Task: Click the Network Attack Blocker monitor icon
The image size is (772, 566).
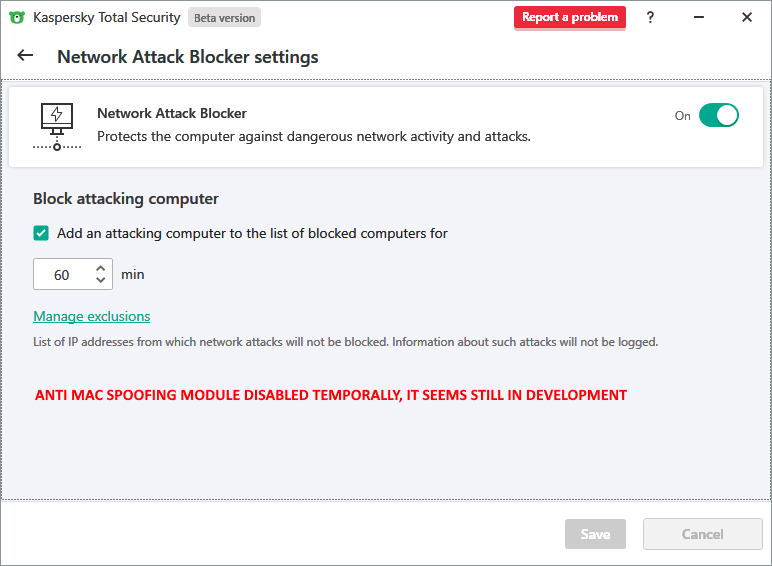Action: pyautogui.click(x=56, y=125)
